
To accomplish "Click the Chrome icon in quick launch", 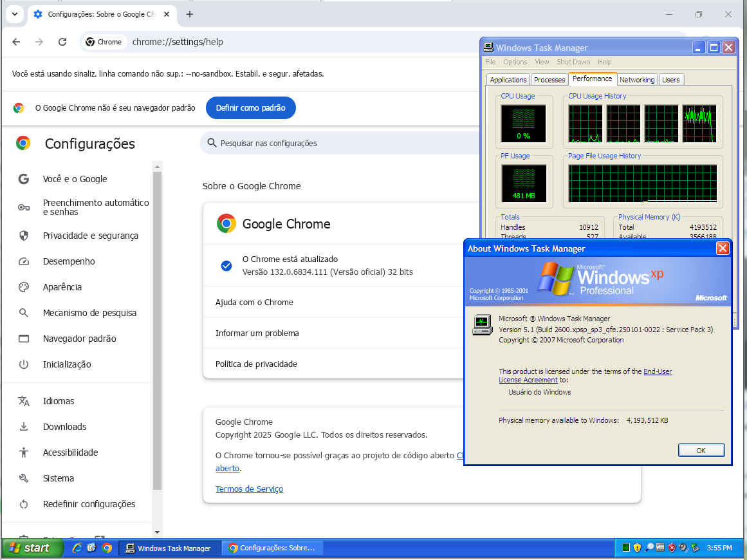I will [x=107, y=548].
